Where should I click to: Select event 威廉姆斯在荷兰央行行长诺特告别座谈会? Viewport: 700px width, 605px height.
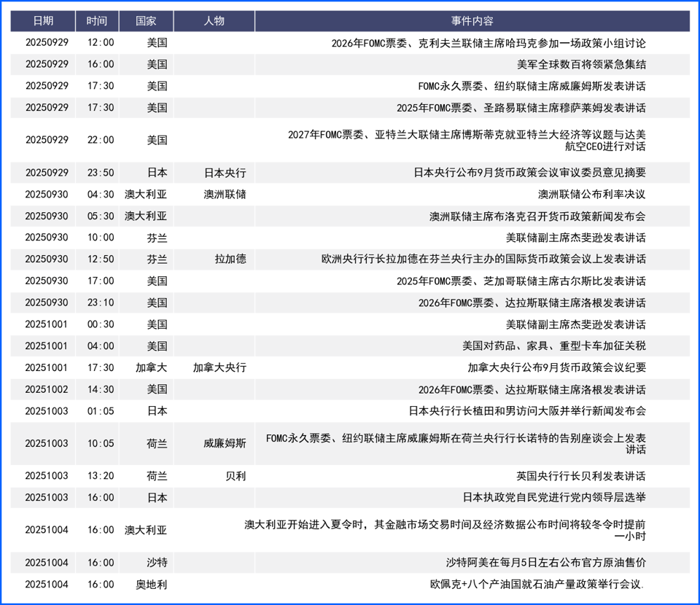pos(456,443)
